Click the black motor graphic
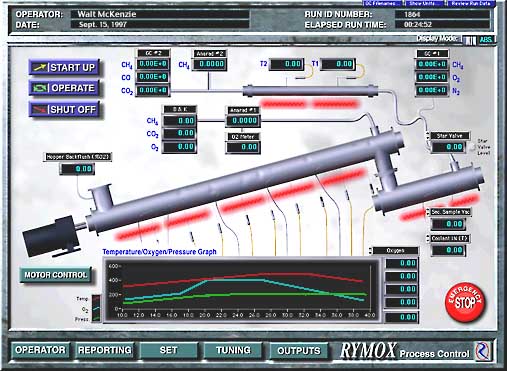 [x=52, y=236]
